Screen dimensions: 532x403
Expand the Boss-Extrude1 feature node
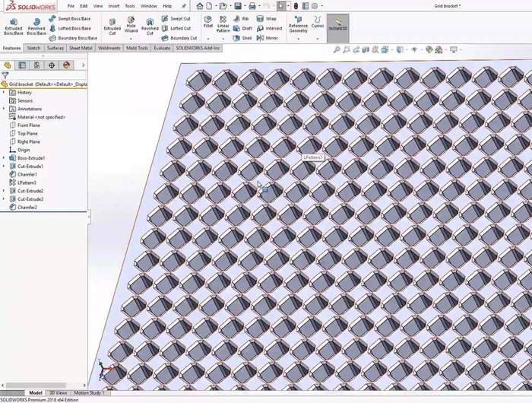(x=4, y=158)
